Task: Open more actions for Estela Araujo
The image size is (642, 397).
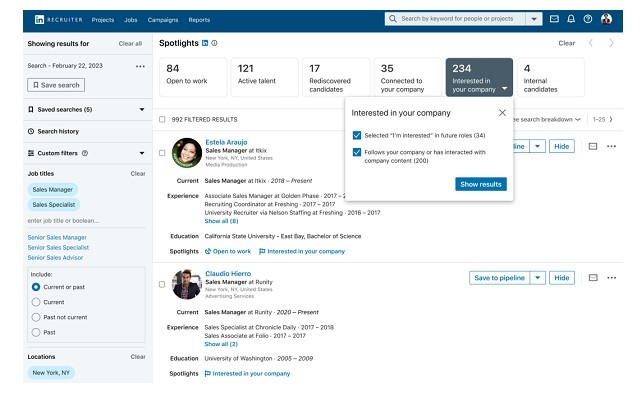Action: click(x=611, y=146)
